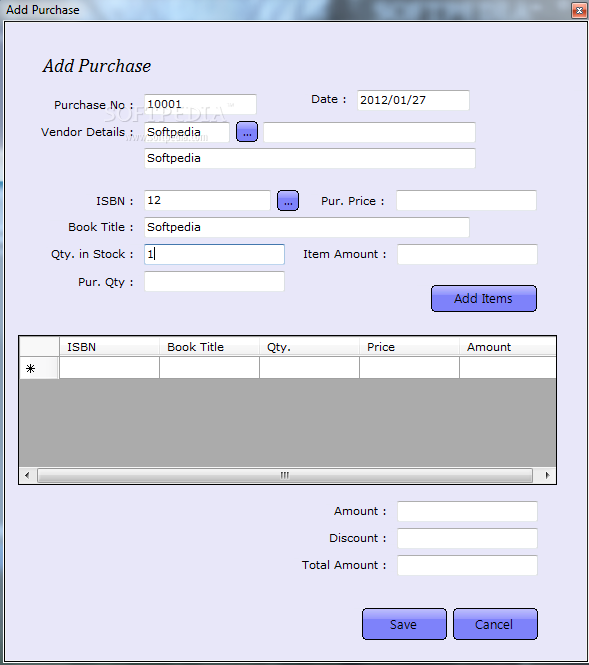Open the vendor lookup ellipsis button
The image size is (589, 665).
pos(247,132)
